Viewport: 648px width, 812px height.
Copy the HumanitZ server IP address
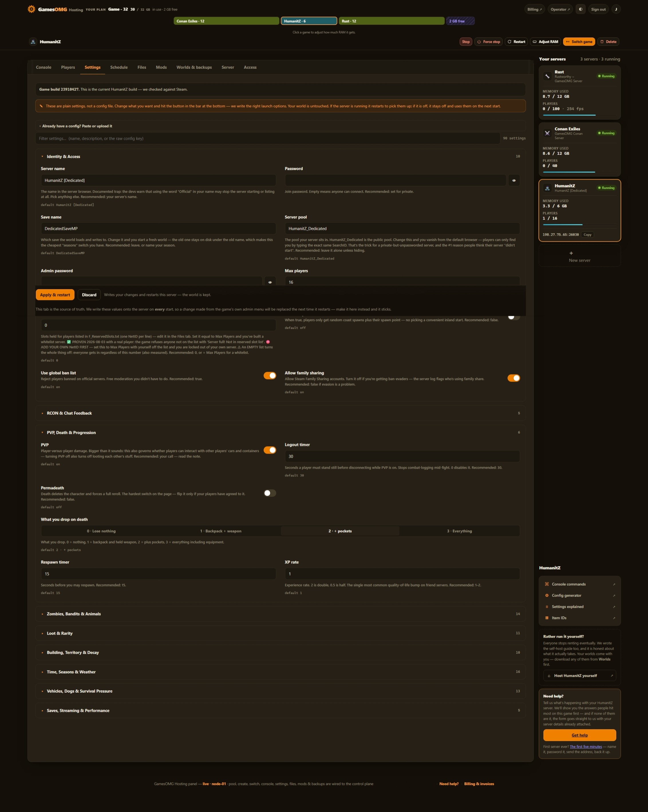pyautogui.click(x=587, y=235)
